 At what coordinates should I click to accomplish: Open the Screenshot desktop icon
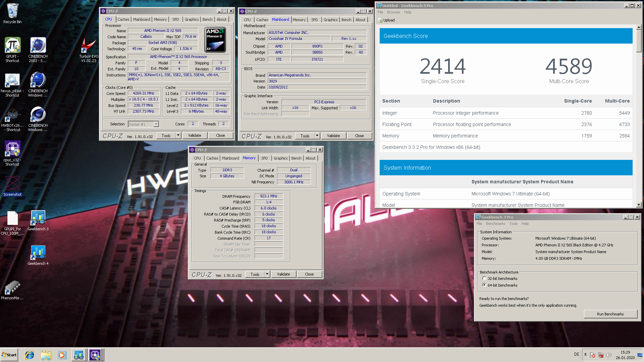pos(12,186)
